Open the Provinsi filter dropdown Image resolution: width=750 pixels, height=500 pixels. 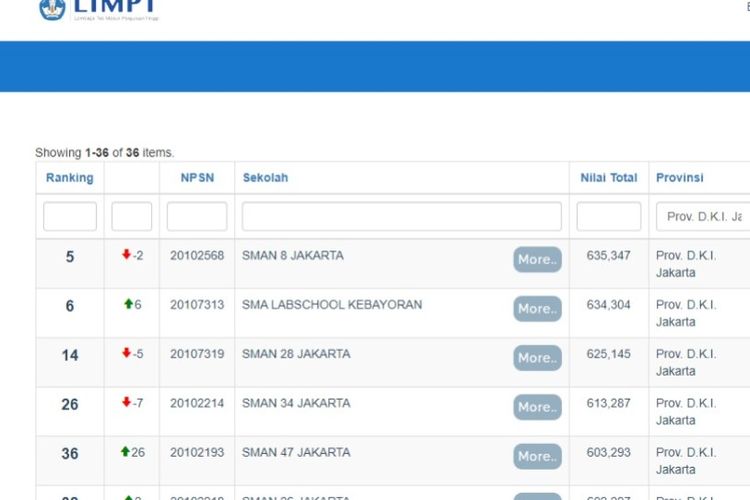coord(703,216)
